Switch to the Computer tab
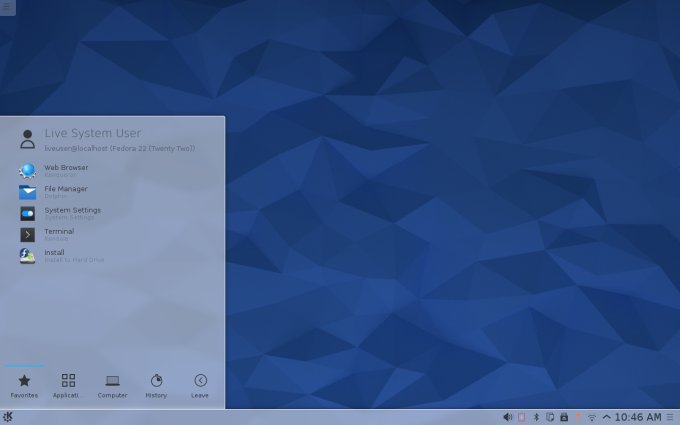 click(x=112, y=386)
